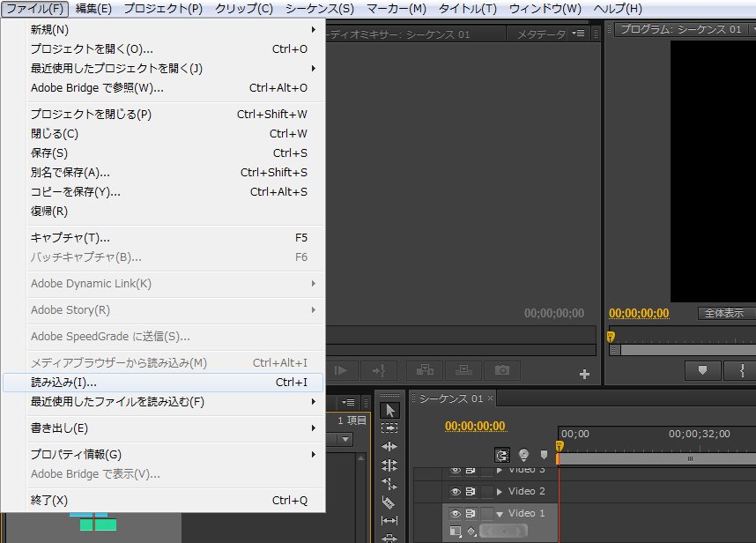This screenshot has height=543, width=756.
Task: Select the Slip tool
Action: coord(389,520)
